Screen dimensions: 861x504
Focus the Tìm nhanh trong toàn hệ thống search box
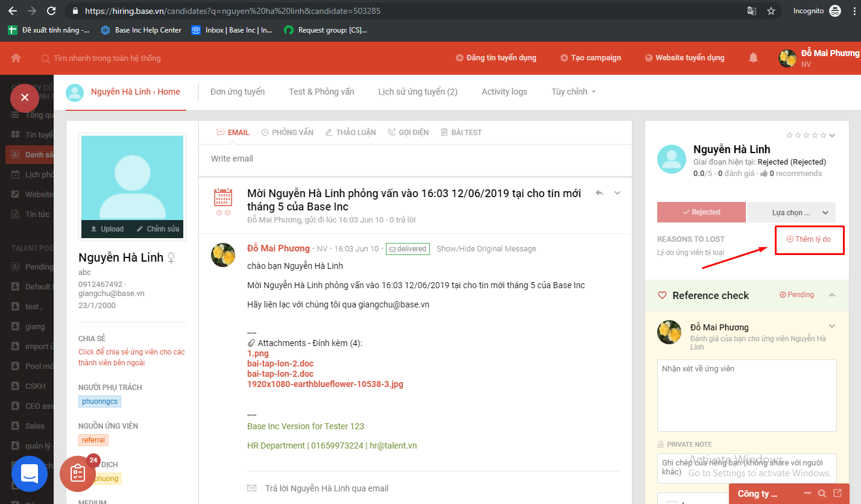click(107, 58)
